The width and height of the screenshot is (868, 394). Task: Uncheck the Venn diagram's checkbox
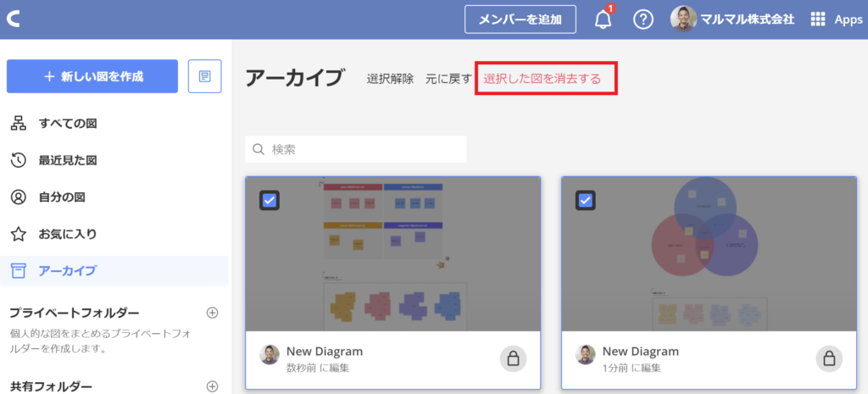point(586,200)
